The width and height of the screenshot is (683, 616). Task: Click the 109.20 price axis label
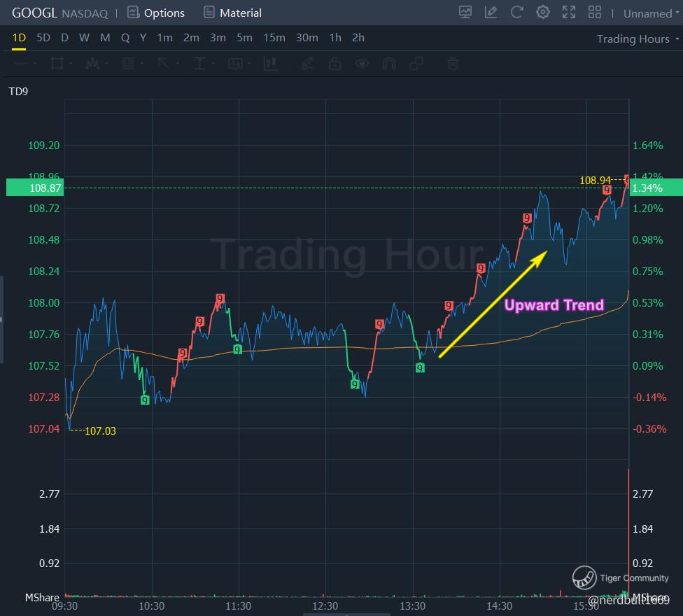tap(43, 146)
